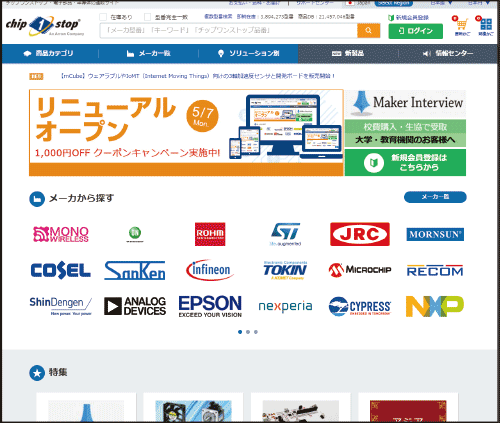This screenshot has height=423, width=500.
Task: Toggle the 型番完全一致 checkbox
Action: click(147, 17)
